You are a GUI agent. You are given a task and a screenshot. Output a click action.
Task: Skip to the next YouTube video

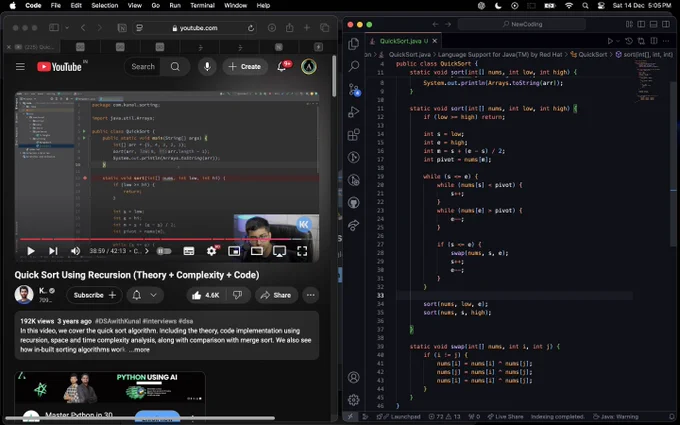[x=53, y=251]
